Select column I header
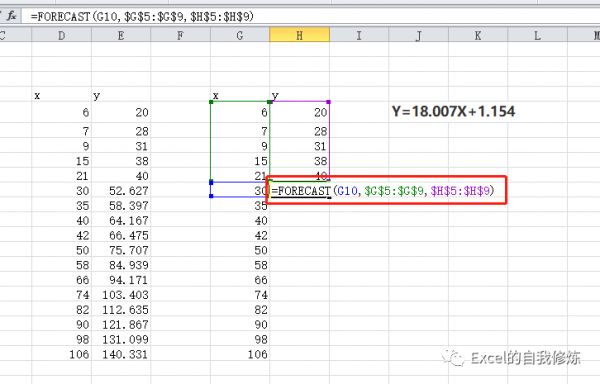The height and width of the screenshot is (384, 600). [x=359, y=35]
